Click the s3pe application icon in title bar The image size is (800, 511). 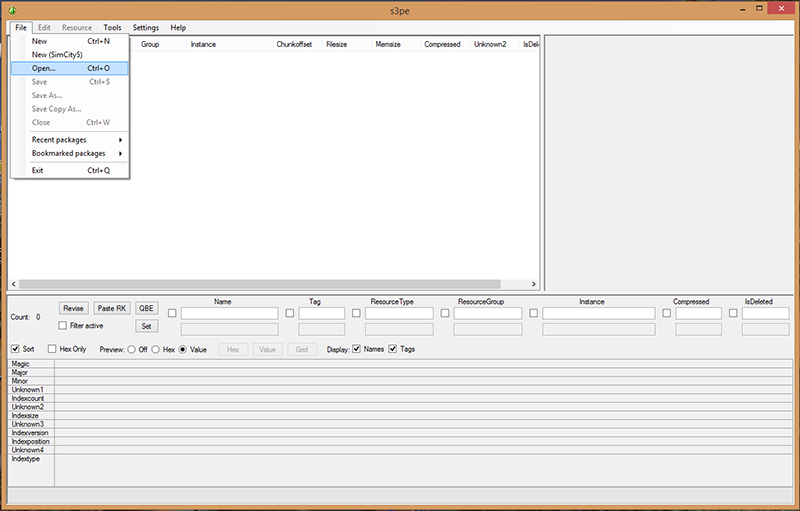pos(12,10)
